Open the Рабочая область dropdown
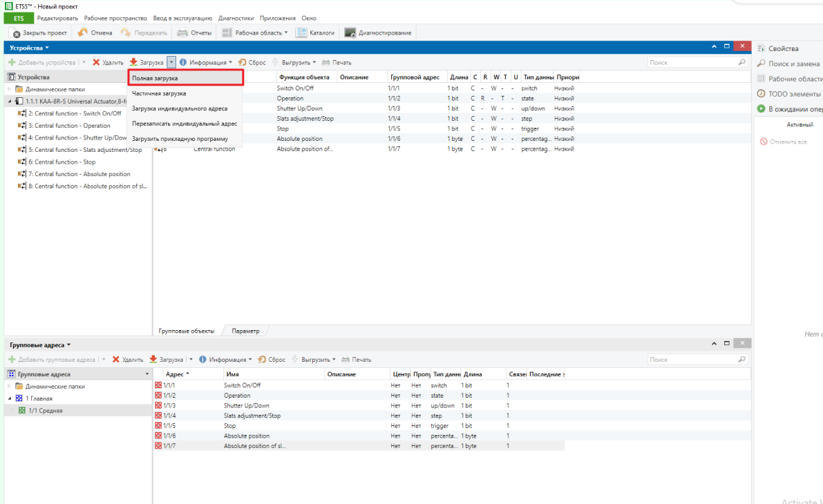This screenshot has width=823, height=504. [255, 32]
